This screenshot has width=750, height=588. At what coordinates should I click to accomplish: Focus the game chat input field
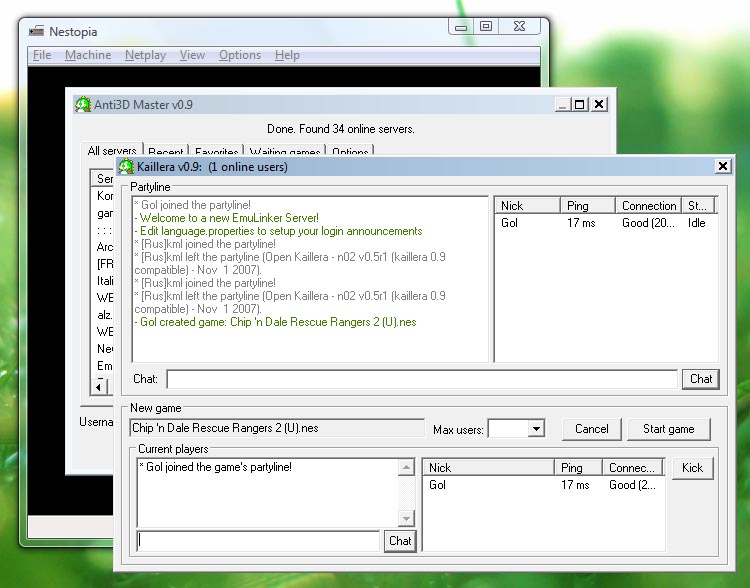[258, 541]
